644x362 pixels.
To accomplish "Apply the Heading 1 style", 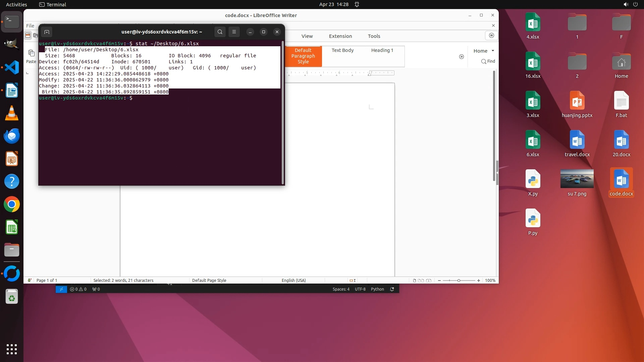I will [382, 50].
